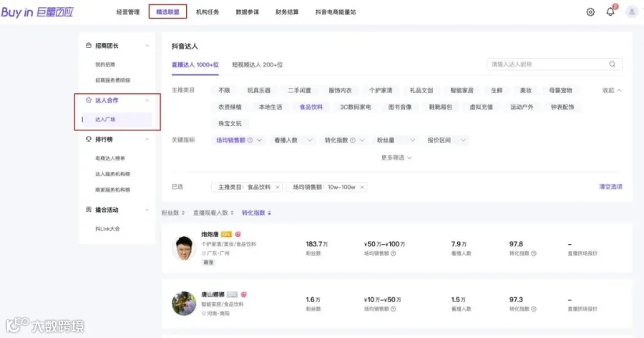Open the 财务结算 top menu
The height and width of the screenshot is (338, 644).
pos(287,12)
